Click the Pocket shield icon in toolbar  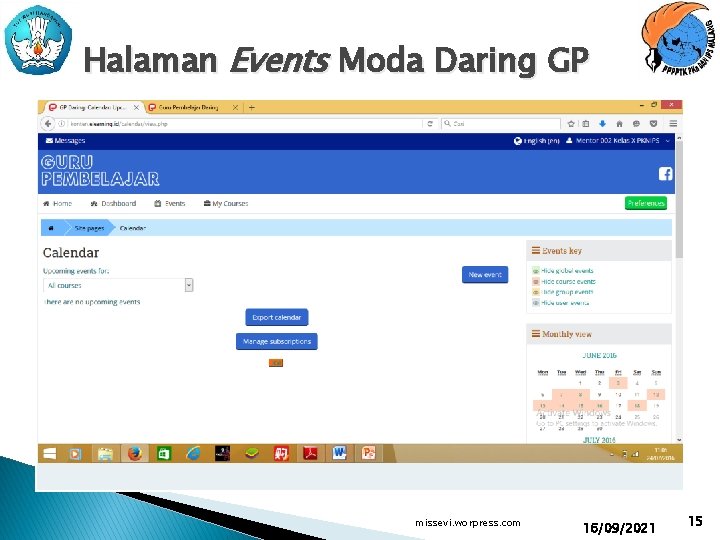pyautogui.click(x=653, y=124)
